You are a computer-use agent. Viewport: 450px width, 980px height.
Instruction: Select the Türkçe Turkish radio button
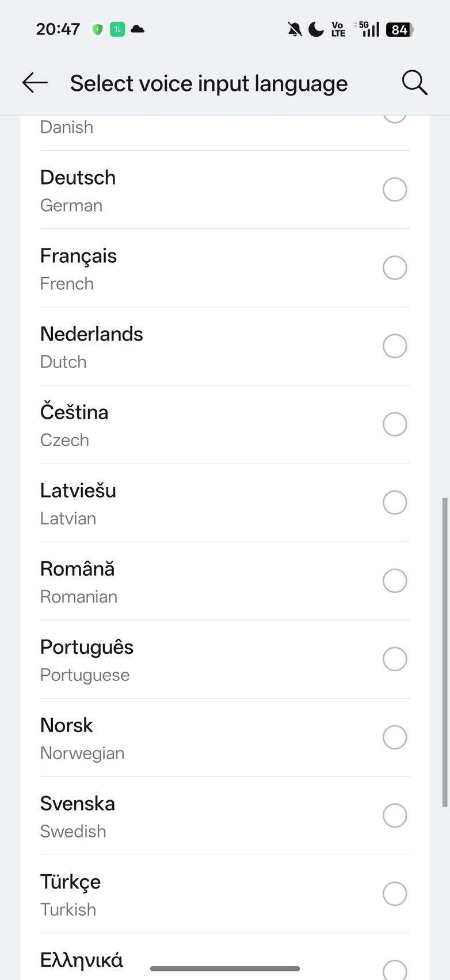click(x=395, y=894)
